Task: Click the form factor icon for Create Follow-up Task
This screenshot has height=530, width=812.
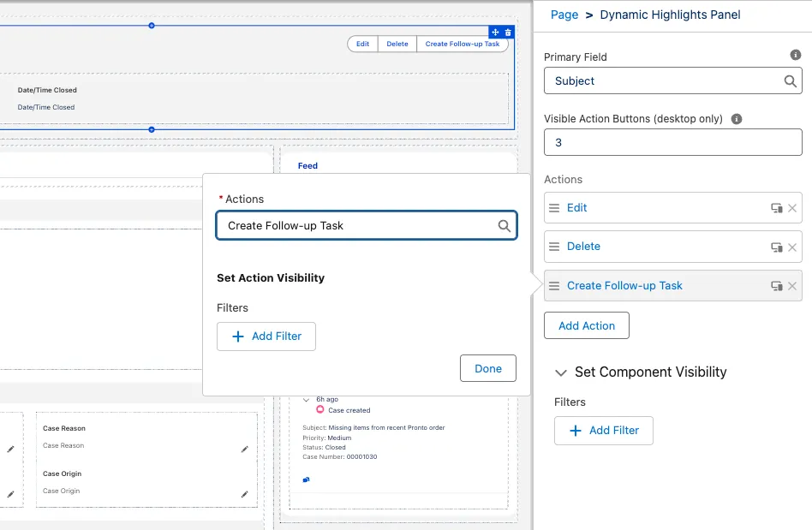Action: 776,286
